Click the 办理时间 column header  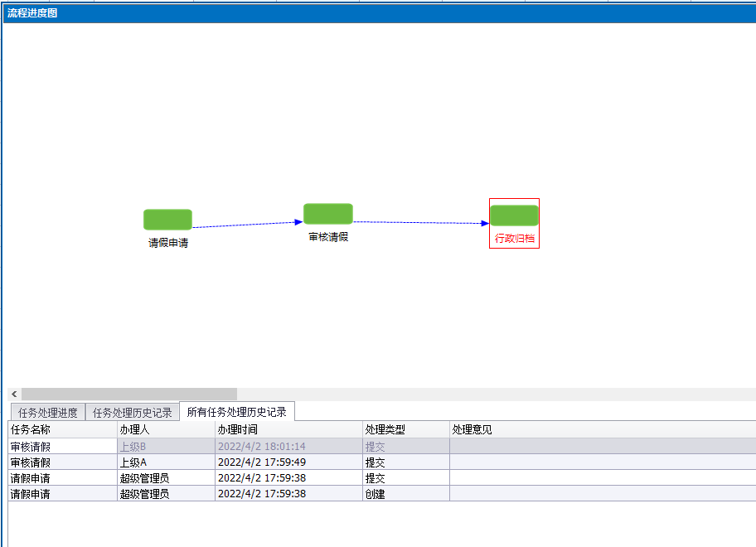(x=288, y=430)
